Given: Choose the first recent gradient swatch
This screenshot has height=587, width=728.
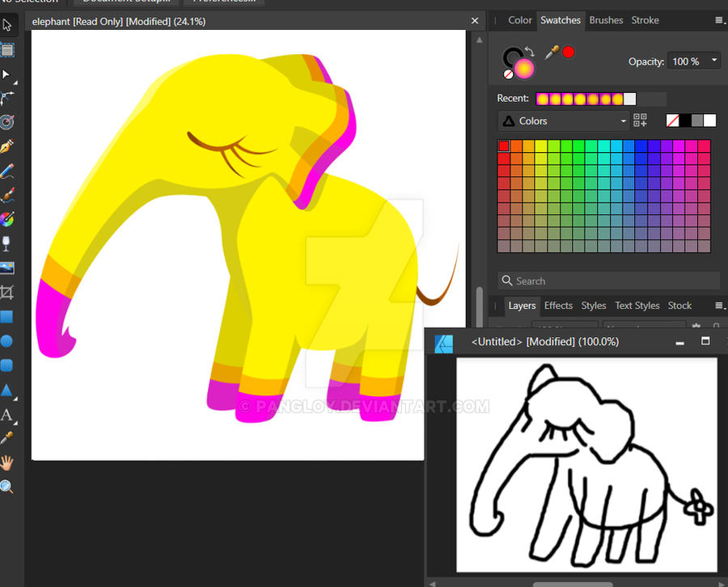Looking at the screenshot, I should [x=542, y=99].
